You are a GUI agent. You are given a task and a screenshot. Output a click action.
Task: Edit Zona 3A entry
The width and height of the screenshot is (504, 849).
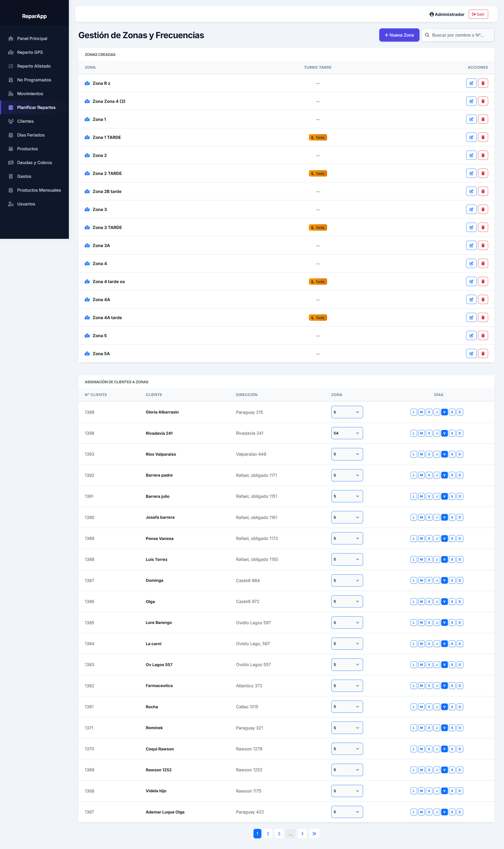click(x=471, y=245)
